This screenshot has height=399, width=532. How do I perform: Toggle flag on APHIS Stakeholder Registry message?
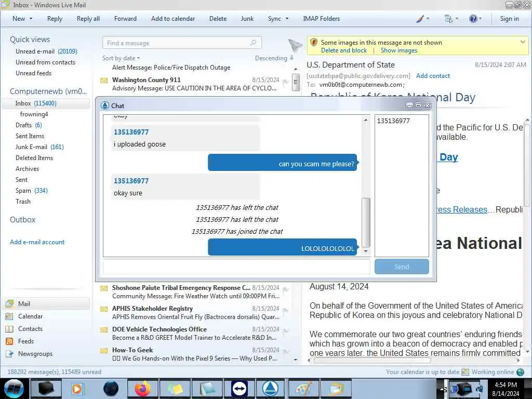(x=285, y=310)
